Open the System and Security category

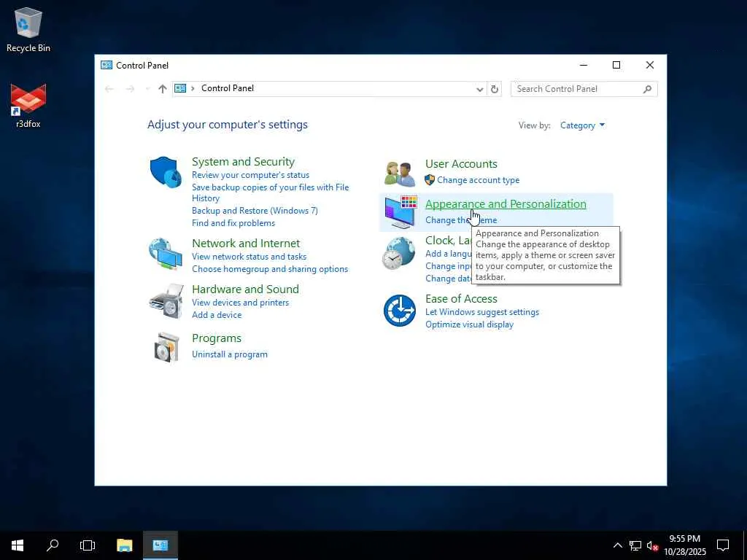pos(243,161)
